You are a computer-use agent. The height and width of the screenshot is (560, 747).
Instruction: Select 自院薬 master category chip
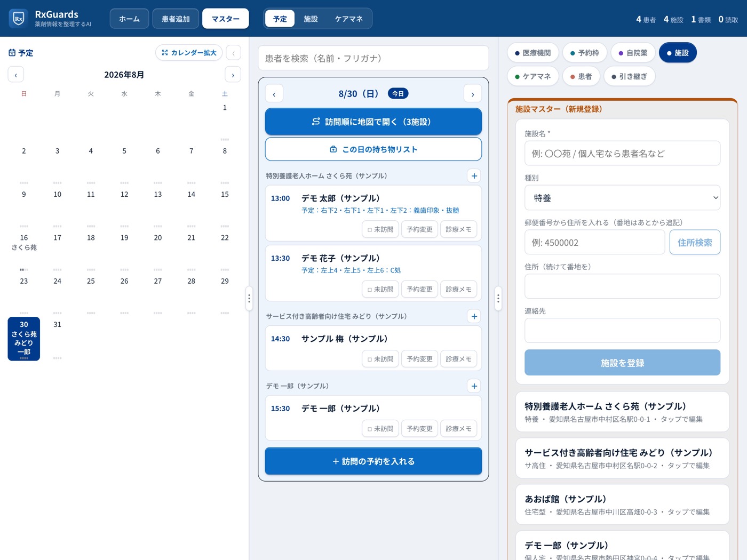(x=633, y=53)
